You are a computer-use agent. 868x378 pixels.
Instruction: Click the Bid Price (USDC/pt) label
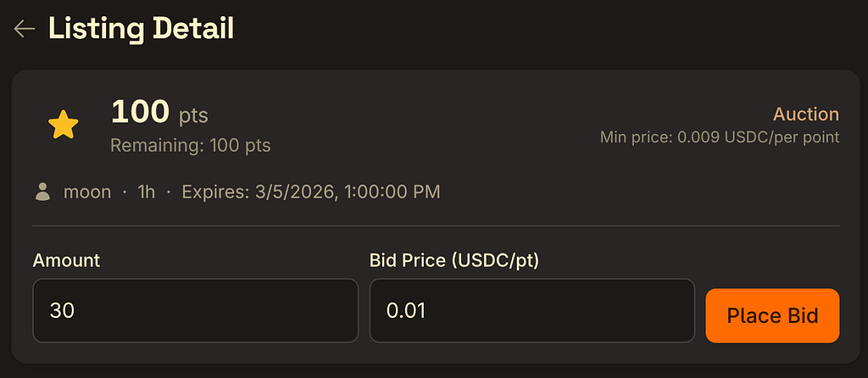pyautogui.click(x=454, y=260)
